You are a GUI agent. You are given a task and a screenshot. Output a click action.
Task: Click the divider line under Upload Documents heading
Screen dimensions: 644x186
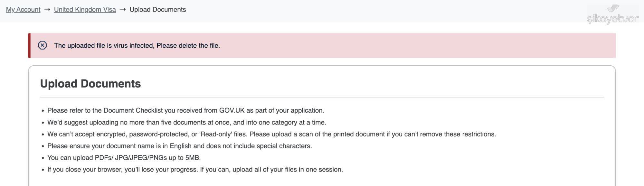pyautogui.click(x=322, y=98)
